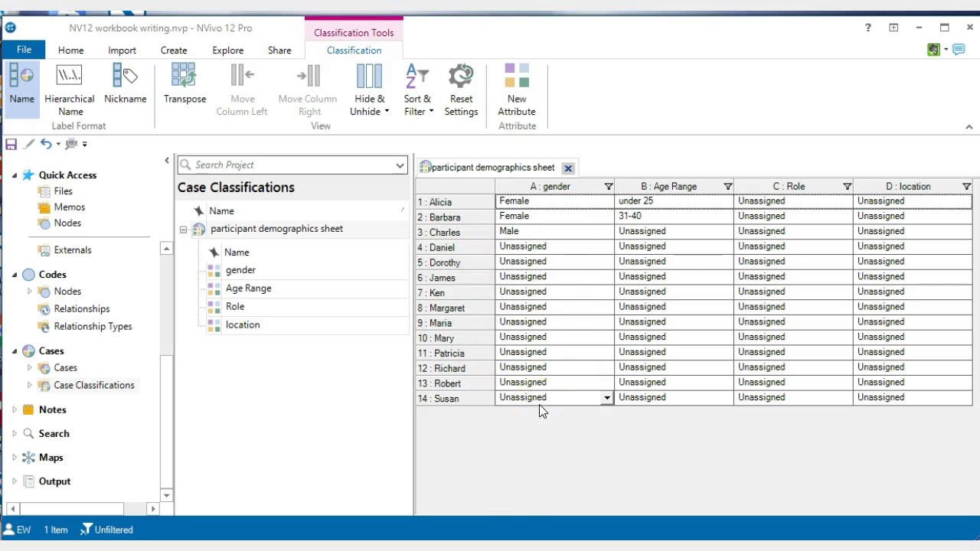The width and height of the screenshot is (980, 551).
Task: Customize the quick access toolbar arrow
Action: (84, 144)
